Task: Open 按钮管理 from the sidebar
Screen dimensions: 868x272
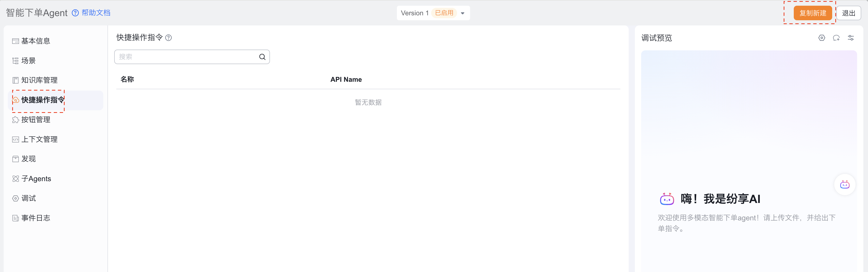Action: pos(35,120)
